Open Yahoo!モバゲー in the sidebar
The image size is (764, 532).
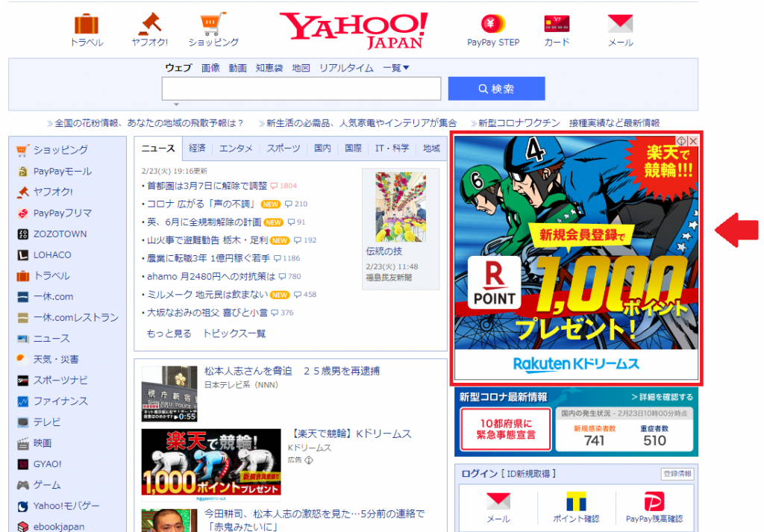(66, 506)
